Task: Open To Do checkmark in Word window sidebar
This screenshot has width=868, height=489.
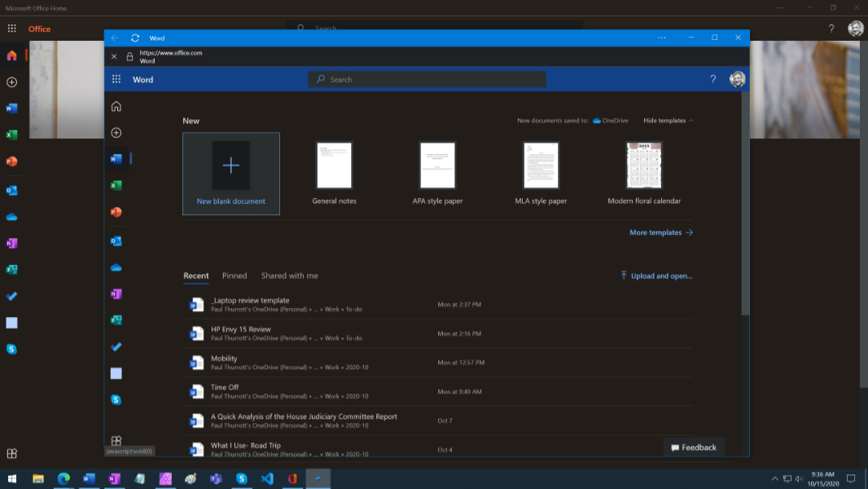Action: (116, 346)
